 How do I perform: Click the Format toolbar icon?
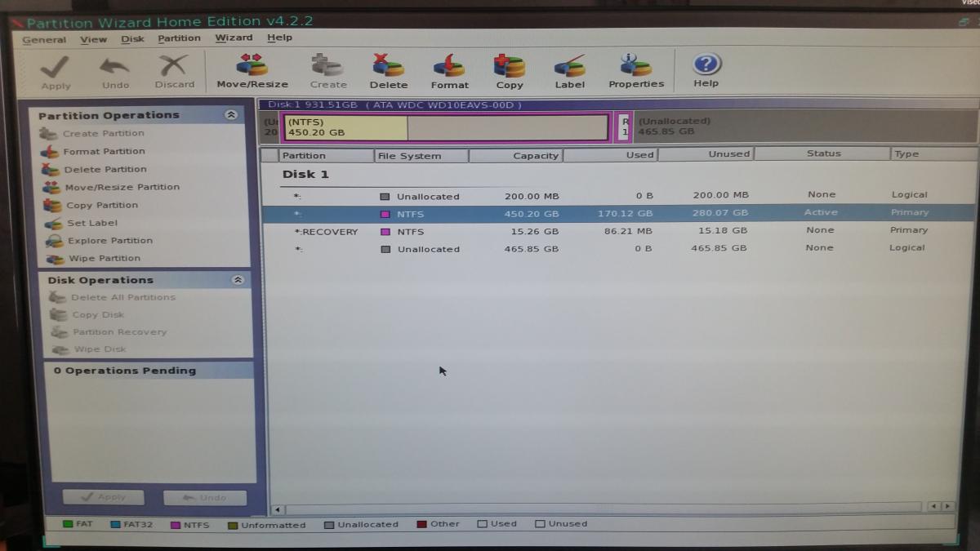click(x=449, y=65)
